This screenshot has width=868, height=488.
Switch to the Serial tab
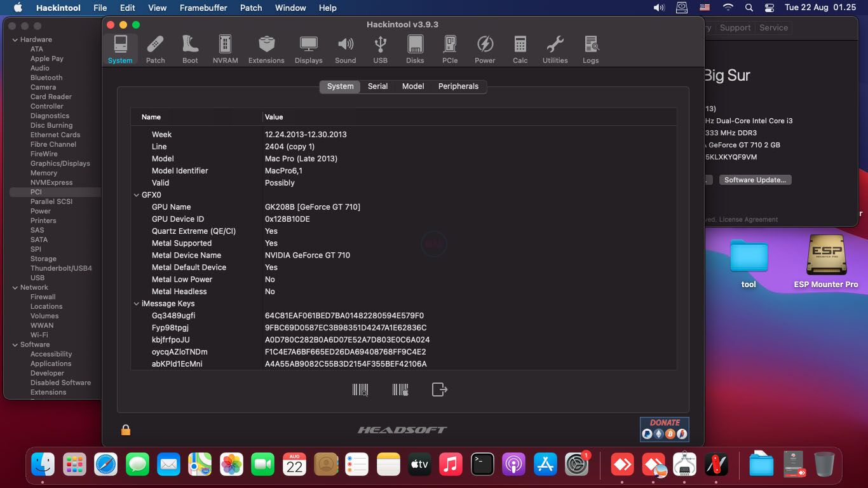click(x=377, y=86)
